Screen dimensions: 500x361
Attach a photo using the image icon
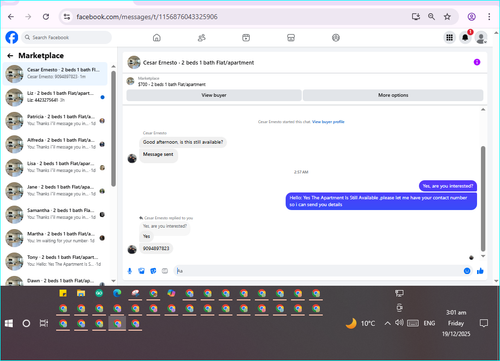coord(141,271)
